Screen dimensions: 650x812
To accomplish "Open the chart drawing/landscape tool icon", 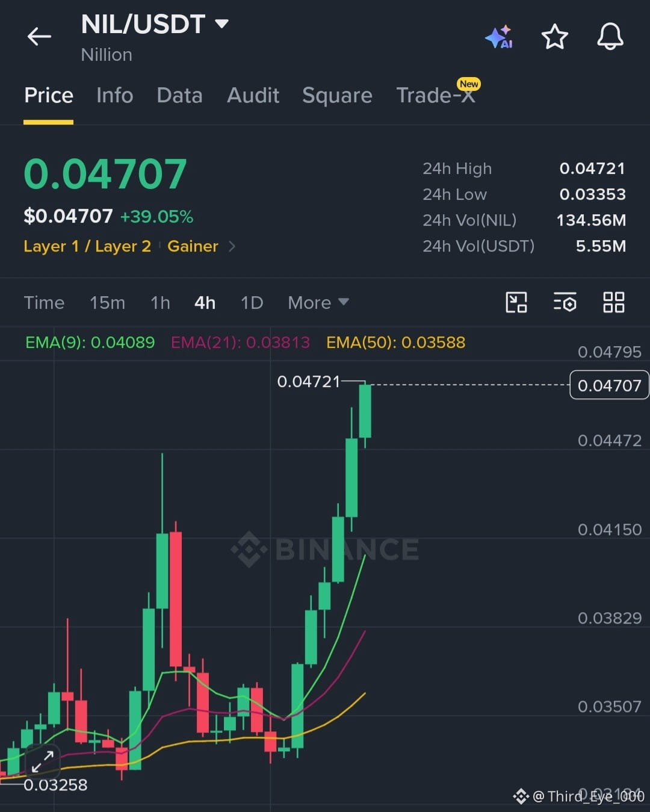I will click(x=516, y=302).
